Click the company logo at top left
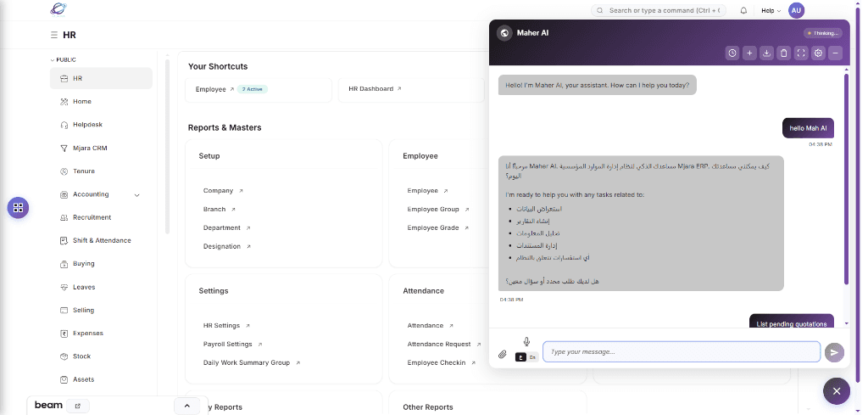 [x=58, y=8]
